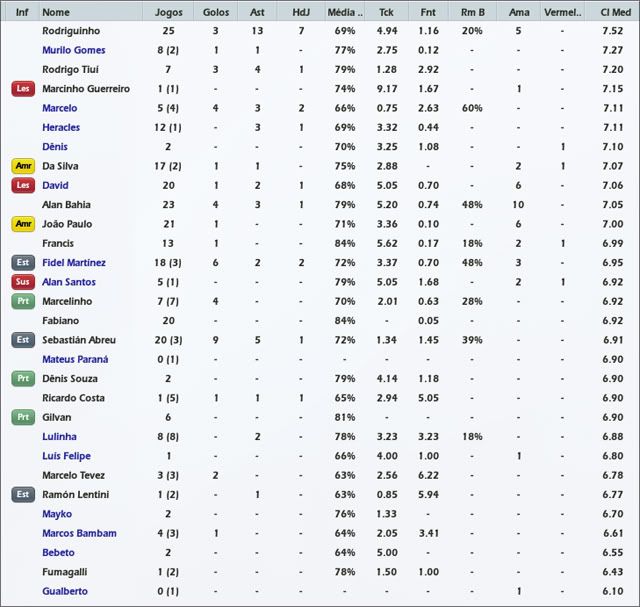Click the Amr badge next to João Paulo
The height and width of the screenshot is (607, 640).
point(22,224)
